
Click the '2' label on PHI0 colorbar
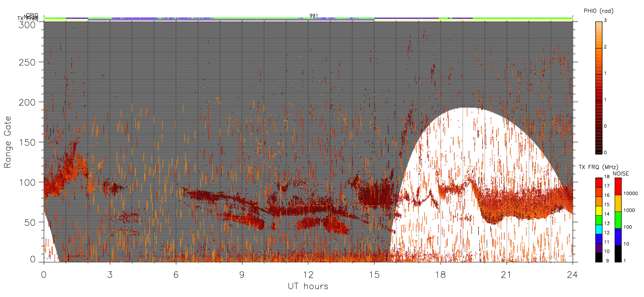tap(606, 47)
